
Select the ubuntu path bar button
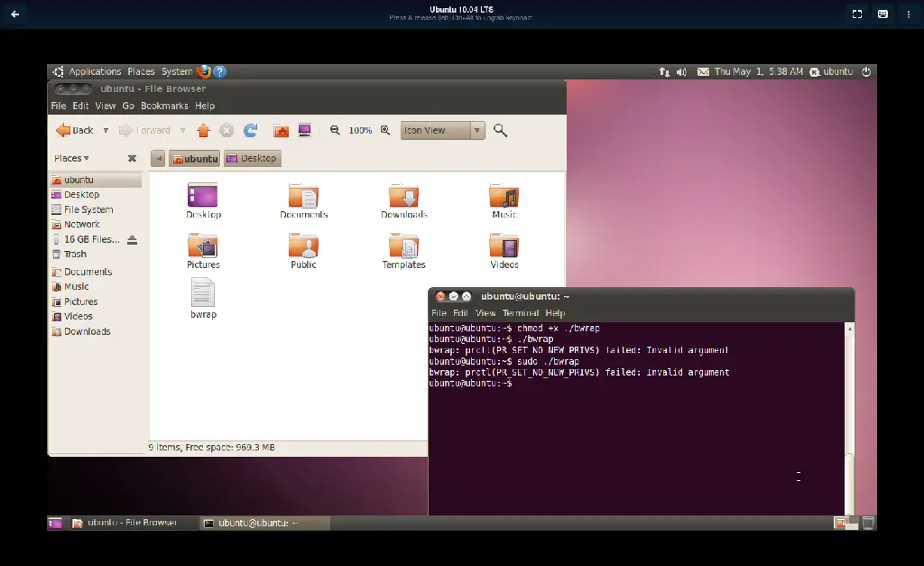click(x=195, y=158)
